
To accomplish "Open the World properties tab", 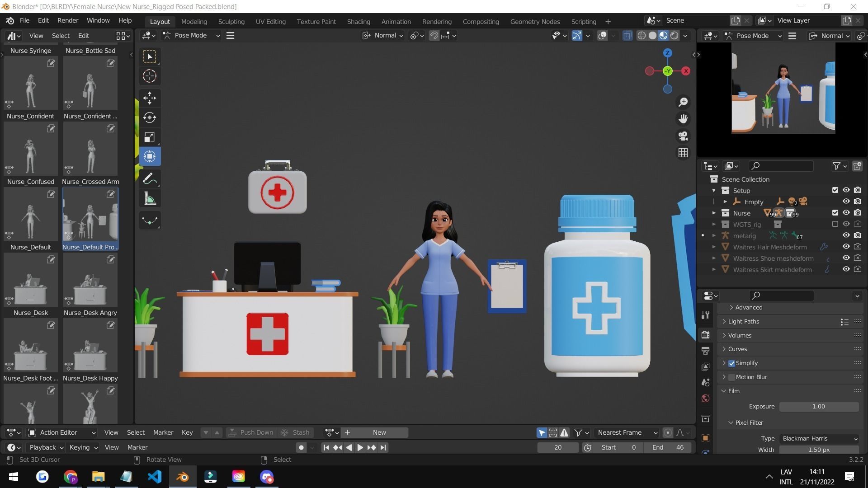I will click(705, 398).
